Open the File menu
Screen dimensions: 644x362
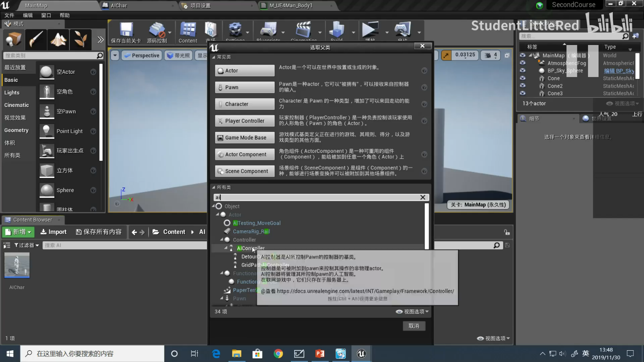pyautogui.click(x=9, y=15)
